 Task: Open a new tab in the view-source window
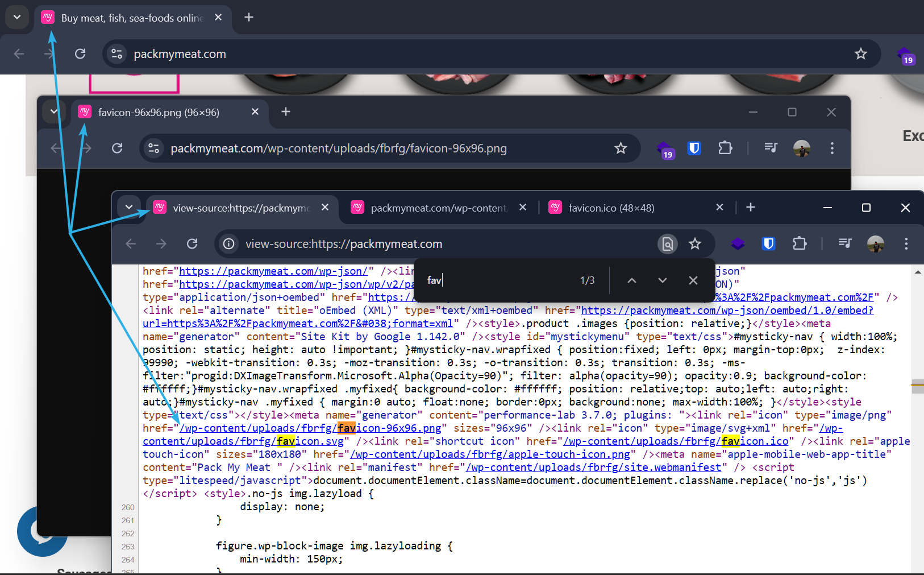(751, 207)
